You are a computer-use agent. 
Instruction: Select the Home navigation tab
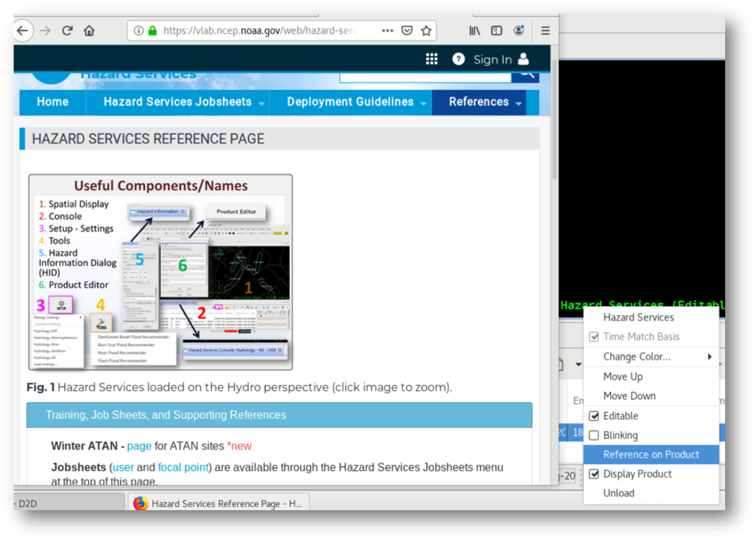coord(53,102)
